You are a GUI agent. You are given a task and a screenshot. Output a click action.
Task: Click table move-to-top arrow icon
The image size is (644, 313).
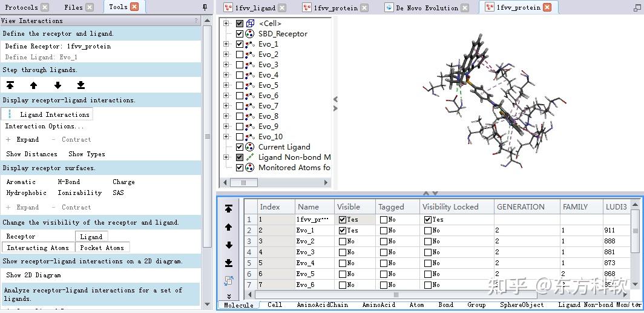229,209
